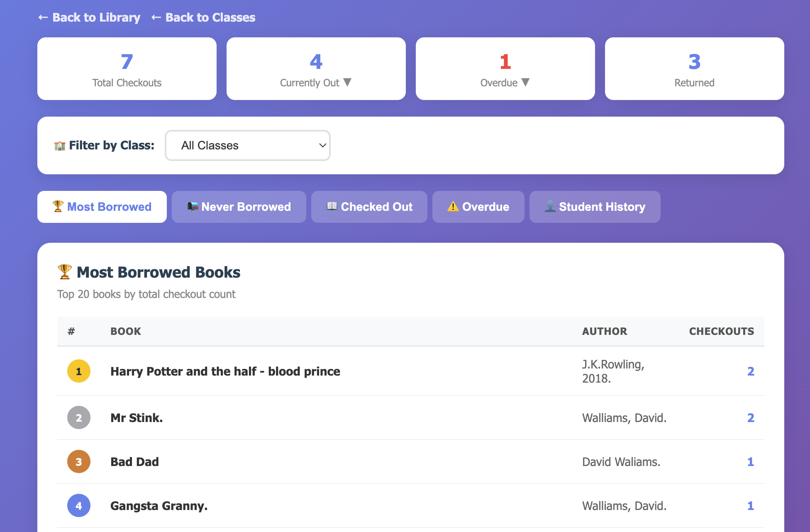Open the All Classes dropdown
Image resolution: width=810 pixels, height=532 pixels.
pyautogui.click(x=247, y=145)
